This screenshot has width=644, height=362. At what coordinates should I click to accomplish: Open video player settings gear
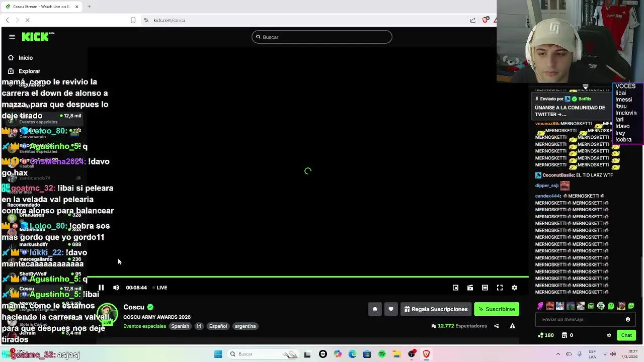coord(514,288)
